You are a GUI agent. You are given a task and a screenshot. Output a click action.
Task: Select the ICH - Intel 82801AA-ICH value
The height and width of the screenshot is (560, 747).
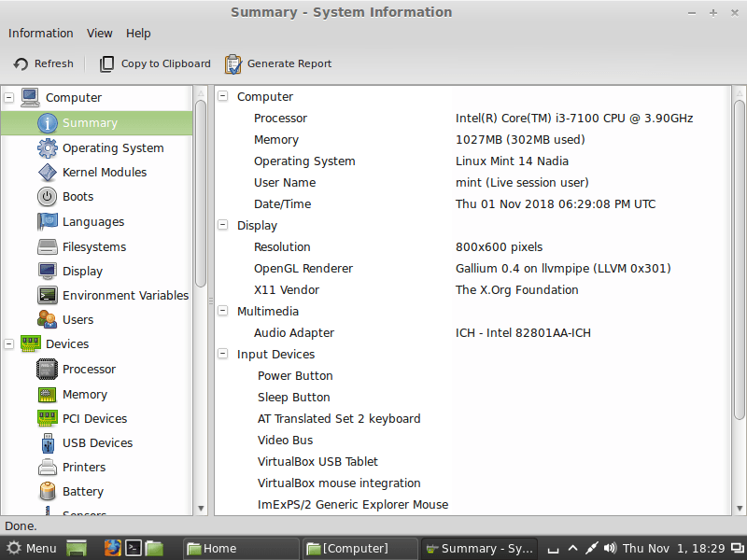(523, 332)
